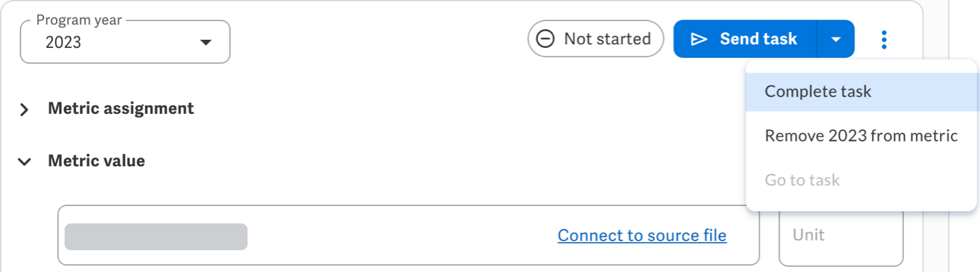Click the metric value input box
The image size is (980, 272).
409,236
